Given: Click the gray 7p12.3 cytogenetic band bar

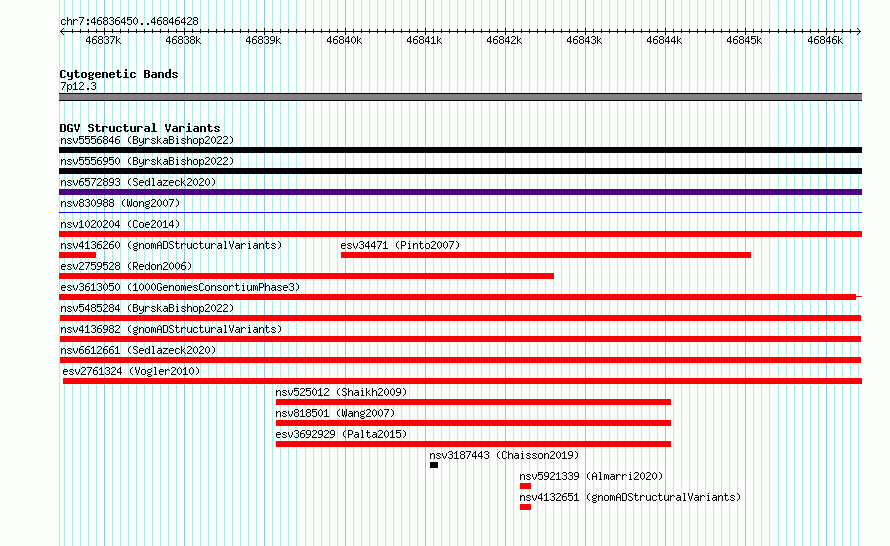Looking at the screenshot, I should click(x=460, y=97).
